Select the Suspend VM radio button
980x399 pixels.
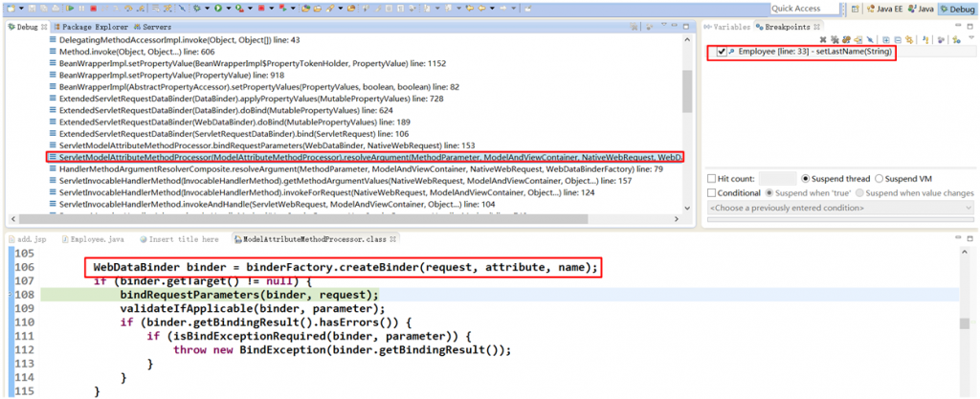[880, 179]
